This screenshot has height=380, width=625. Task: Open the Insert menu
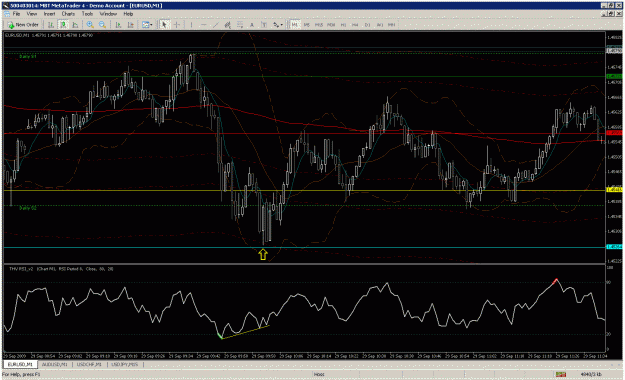49,14
